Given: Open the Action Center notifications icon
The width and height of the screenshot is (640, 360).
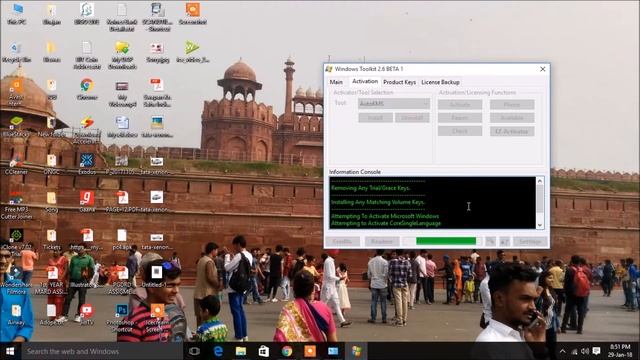Looking at the screenshot, I should tap(596, 351).
